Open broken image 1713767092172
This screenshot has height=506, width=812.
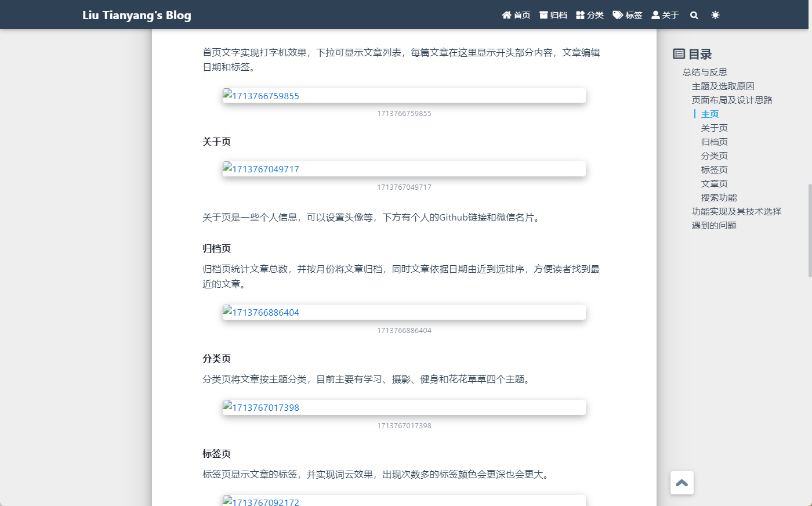404,501
